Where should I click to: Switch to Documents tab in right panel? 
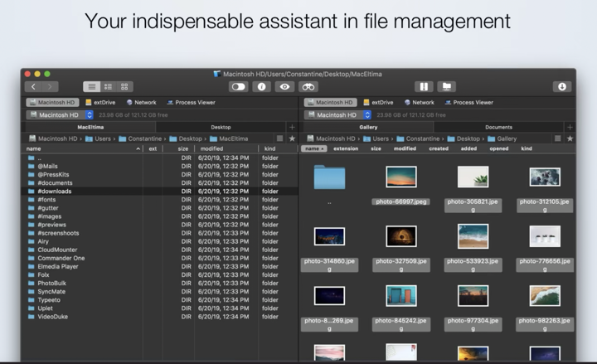pos(498,127)
